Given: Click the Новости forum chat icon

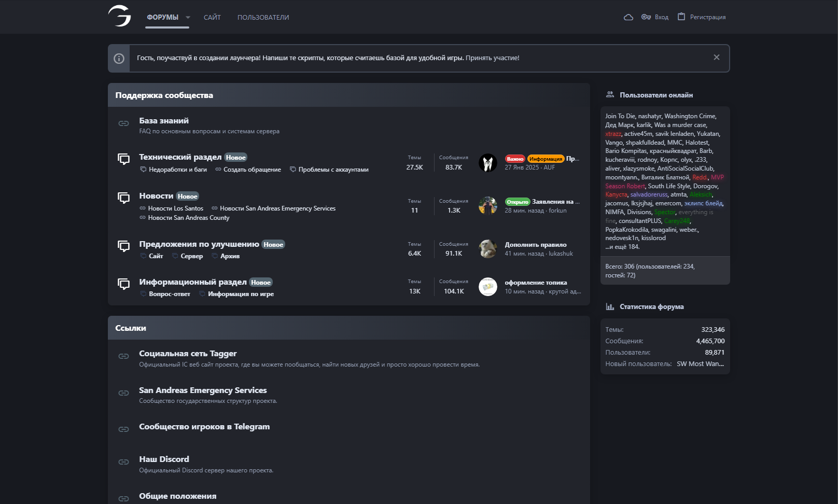Looking at the screenshot, I should coord(123,198).
